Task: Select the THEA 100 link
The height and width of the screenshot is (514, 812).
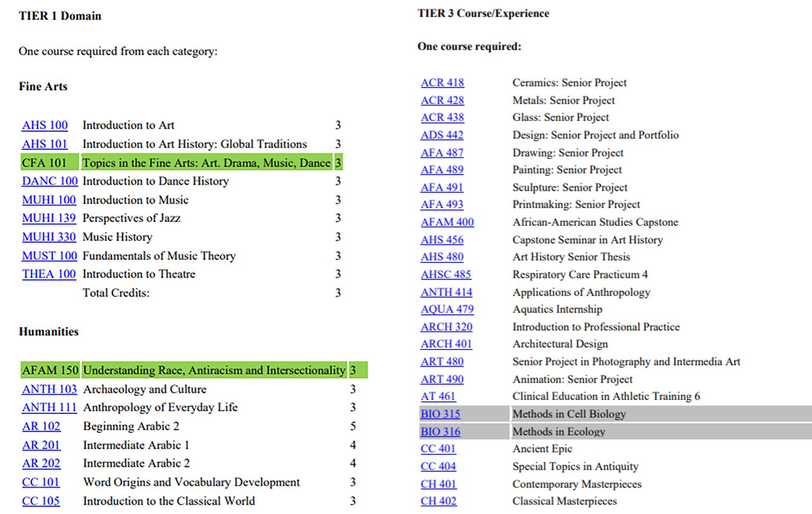Action: [x=49, y=274]
